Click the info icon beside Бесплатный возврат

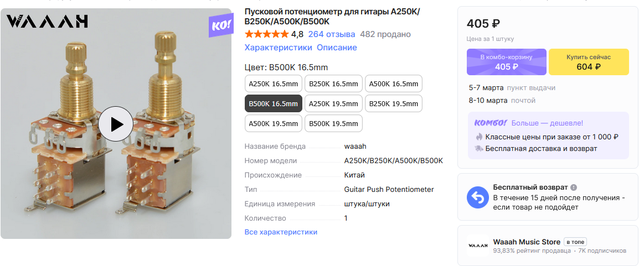tap(574, 187)
